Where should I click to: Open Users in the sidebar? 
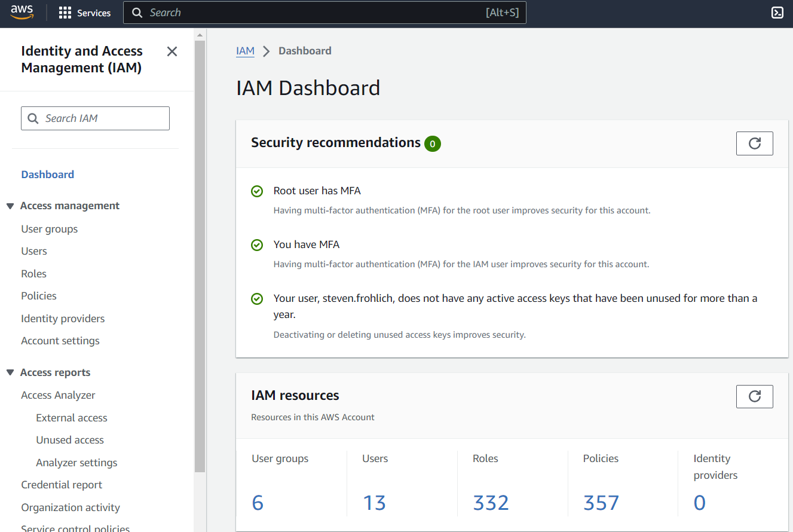point(34,251)
